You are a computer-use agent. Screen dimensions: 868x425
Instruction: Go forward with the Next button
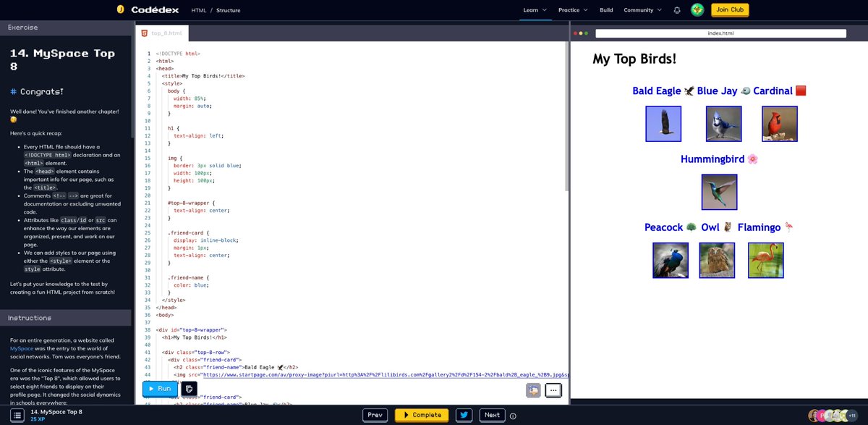pos(492,415)
